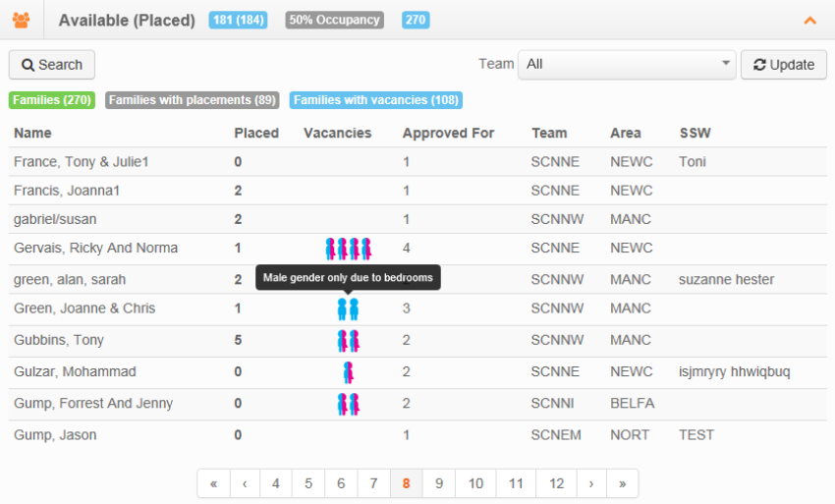Click BELFA area cell

(632, 404)
